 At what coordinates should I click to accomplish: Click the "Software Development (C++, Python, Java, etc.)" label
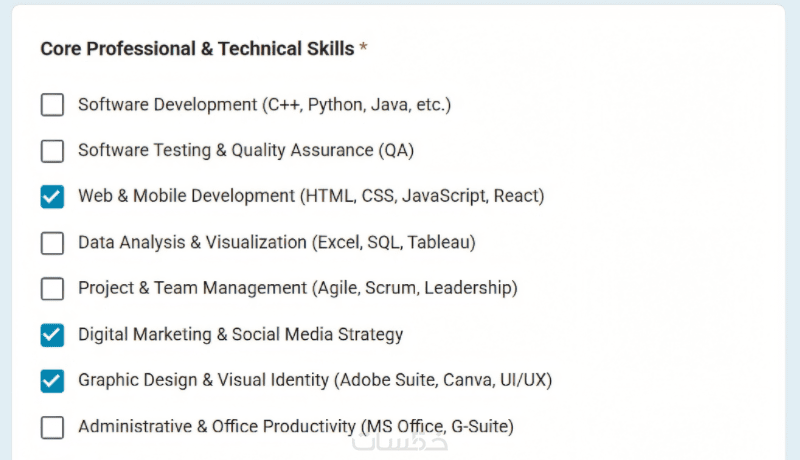coord(264,105)
